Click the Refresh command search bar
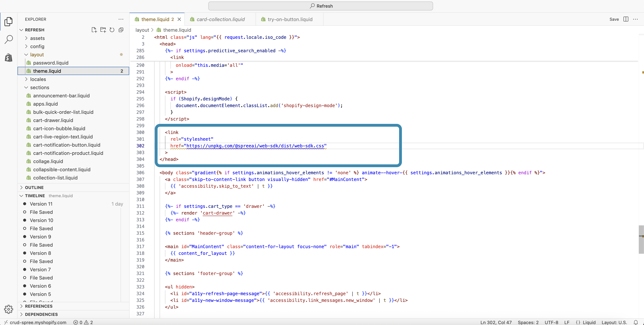 tap(321, 6)
